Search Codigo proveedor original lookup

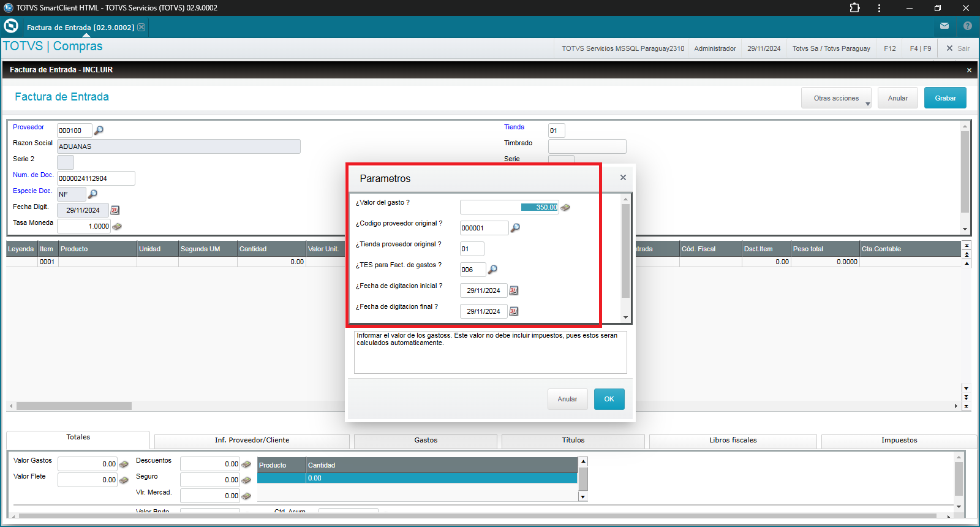tap(515, 228)
